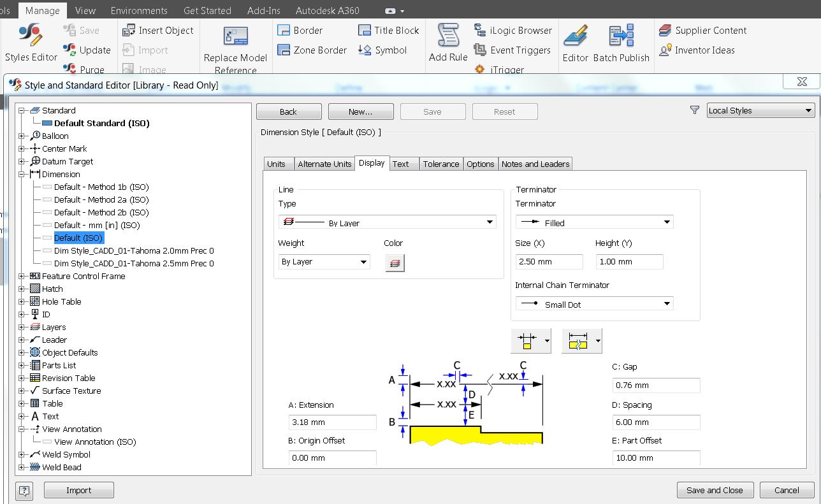Viewport: 821px width, 504px height.
Task: Open the help question-mark button
Action: (24, 491)
